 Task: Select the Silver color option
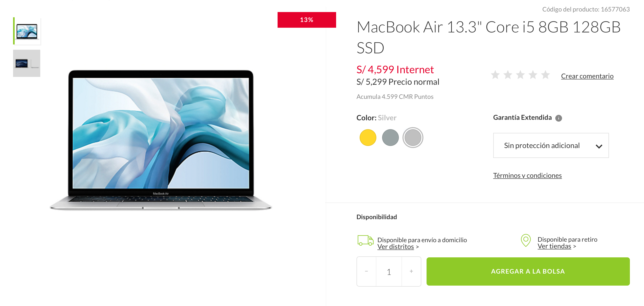pyautogui.click(x=413, y=138)
